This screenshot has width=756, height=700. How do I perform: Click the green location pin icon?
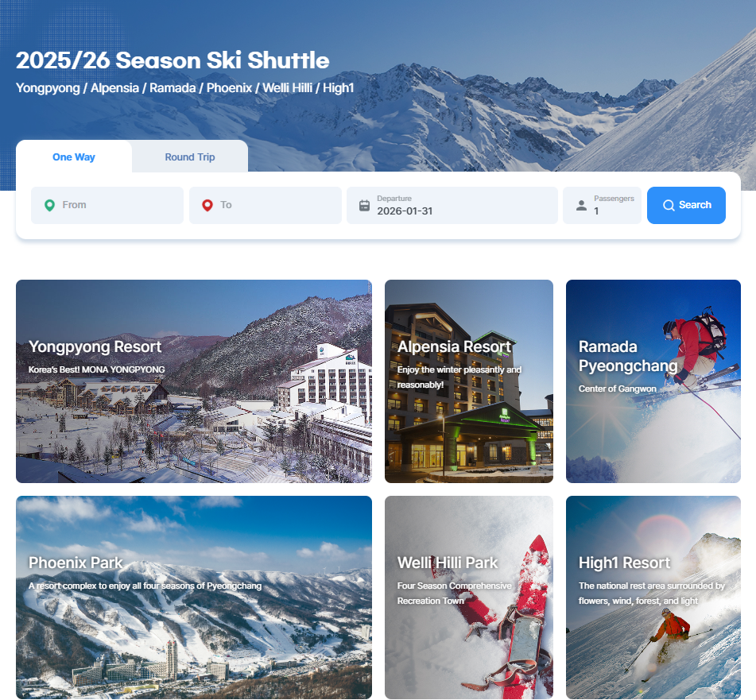pyautogui.click(x=49, y=205)
